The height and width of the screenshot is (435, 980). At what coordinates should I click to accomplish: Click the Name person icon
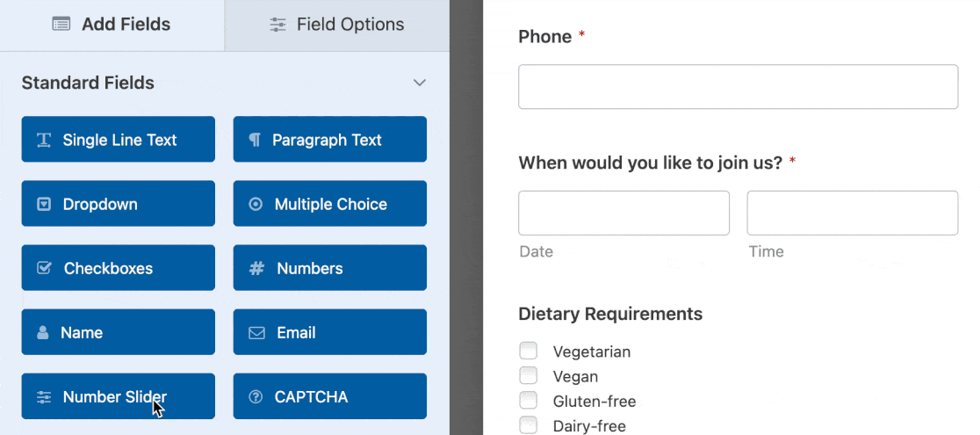coord(43,333)
